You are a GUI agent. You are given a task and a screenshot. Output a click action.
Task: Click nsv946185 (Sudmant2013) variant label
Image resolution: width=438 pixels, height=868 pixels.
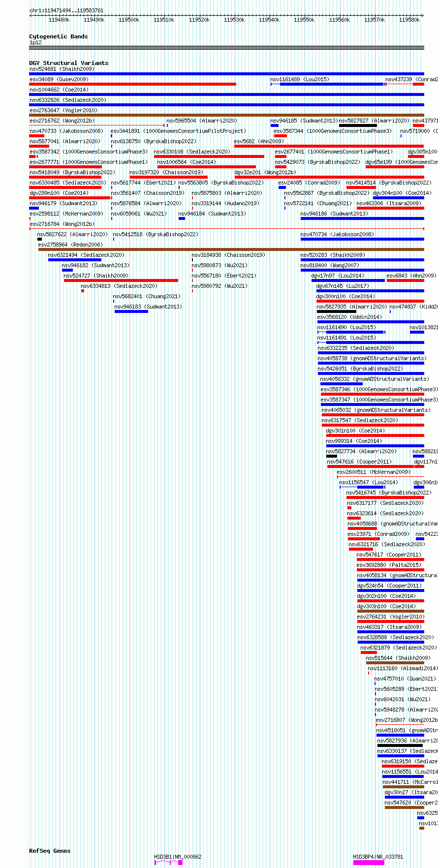[304, 121]
